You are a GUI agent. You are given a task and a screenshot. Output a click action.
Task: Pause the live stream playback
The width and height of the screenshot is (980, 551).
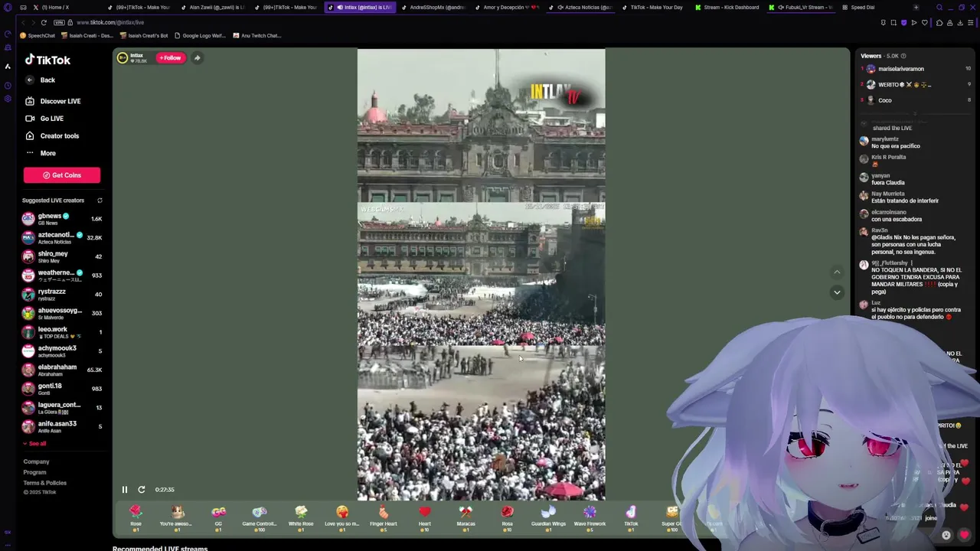(x=125, y=490)
